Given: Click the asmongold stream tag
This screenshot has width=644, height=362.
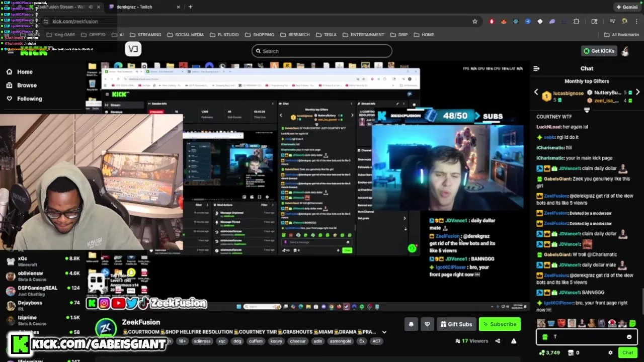Looking at the screenshot, I should 341,341.
